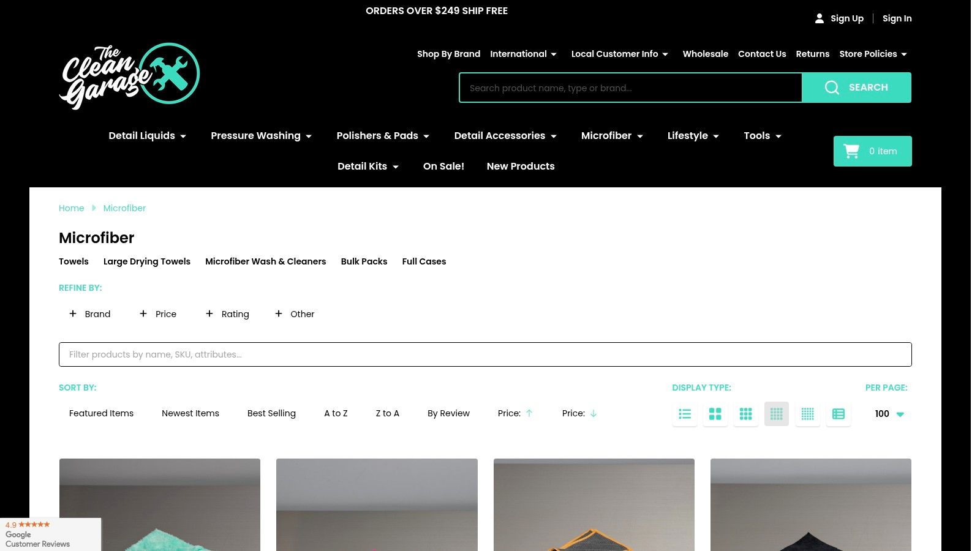Image resolution: width=980 pixels, height=551 pixels.
Task: Focus the product search input field
Action: point(631,88)
